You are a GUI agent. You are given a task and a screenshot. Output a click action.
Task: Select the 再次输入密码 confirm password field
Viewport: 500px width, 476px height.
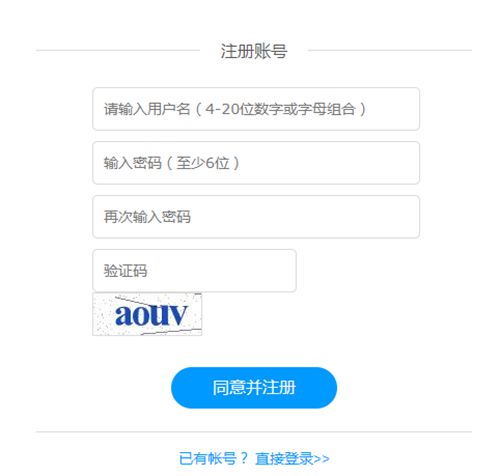click(256, 217)
